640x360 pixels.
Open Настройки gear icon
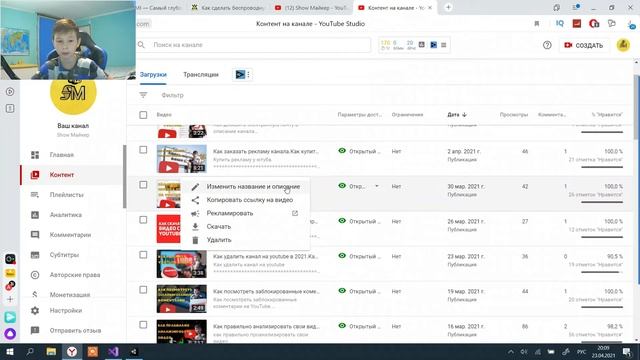(35, 311)
